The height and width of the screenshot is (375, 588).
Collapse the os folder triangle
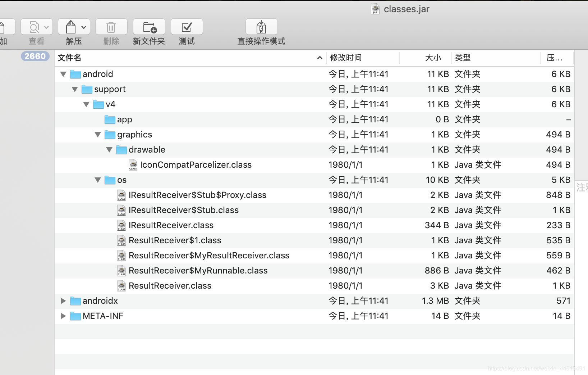click(x=98, y=180)
